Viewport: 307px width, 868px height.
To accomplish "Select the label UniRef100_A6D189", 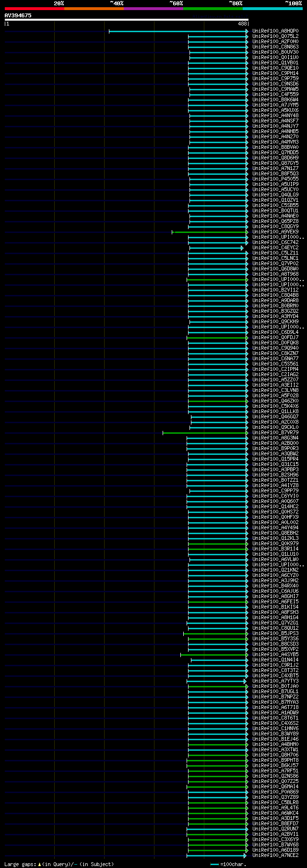I will click(275, 850).
